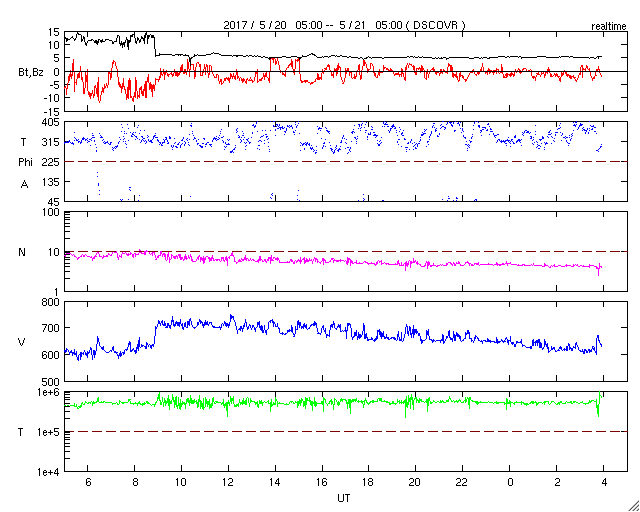Click the '100' tick on density axis
This screenshot has height=512, width=640.
[53, 212]
